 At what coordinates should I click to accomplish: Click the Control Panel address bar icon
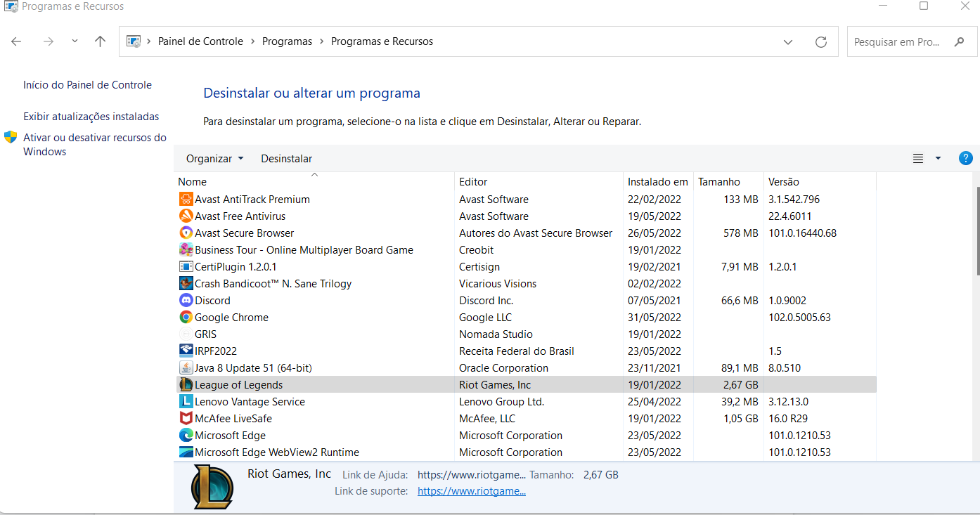pyautogui.click(x=134, y=41)
